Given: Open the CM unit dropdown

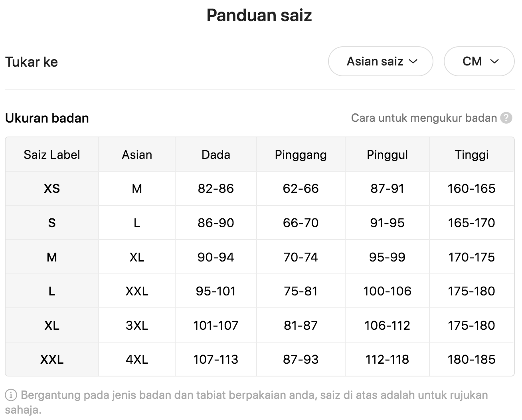Looking at the screenshot, I should click(x=479, y=61).
